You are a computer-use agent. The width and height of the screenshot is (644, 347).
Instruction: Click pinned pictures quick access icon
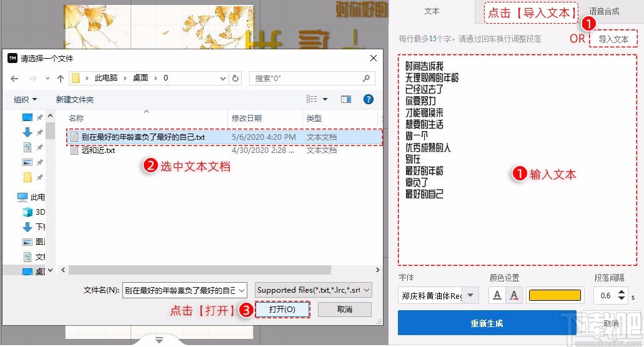(x=27, y=162)
